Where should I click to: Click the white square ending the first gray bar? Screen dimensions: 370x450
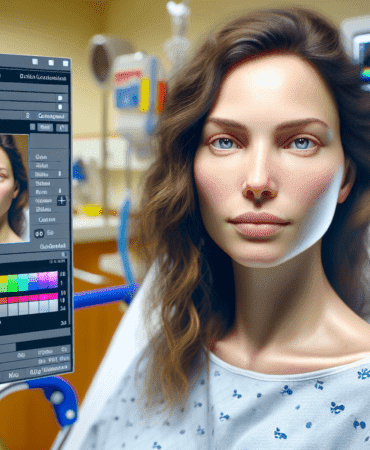coord(60,98)
